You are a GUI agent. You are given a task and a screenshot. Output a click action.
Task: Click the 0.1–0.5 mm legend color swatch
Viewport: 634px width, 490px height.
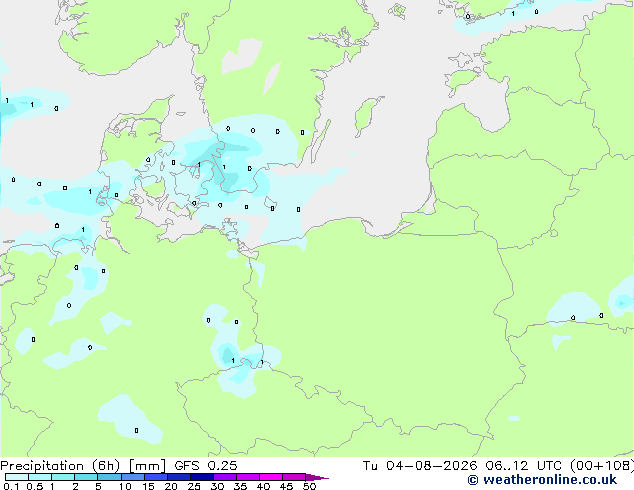click(x=17, y=477)
